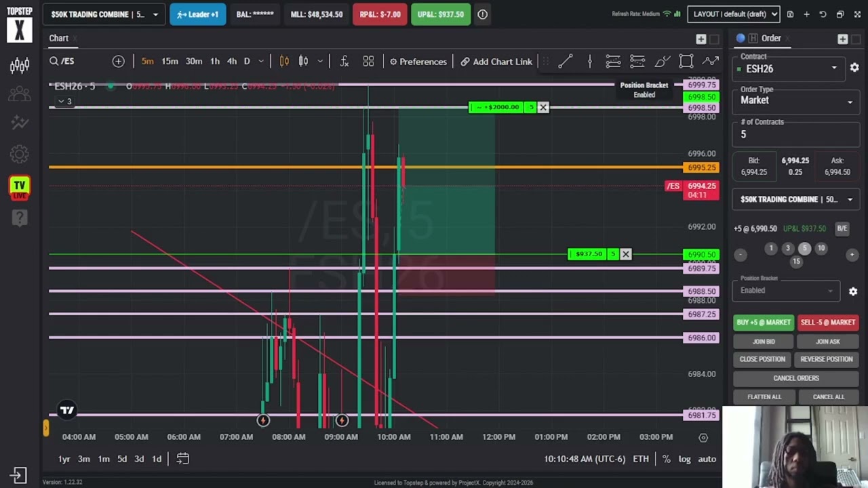Open the indicators fx icon
Screen dimensions: 868x488
pyautogui.click(x=344, y=62)
